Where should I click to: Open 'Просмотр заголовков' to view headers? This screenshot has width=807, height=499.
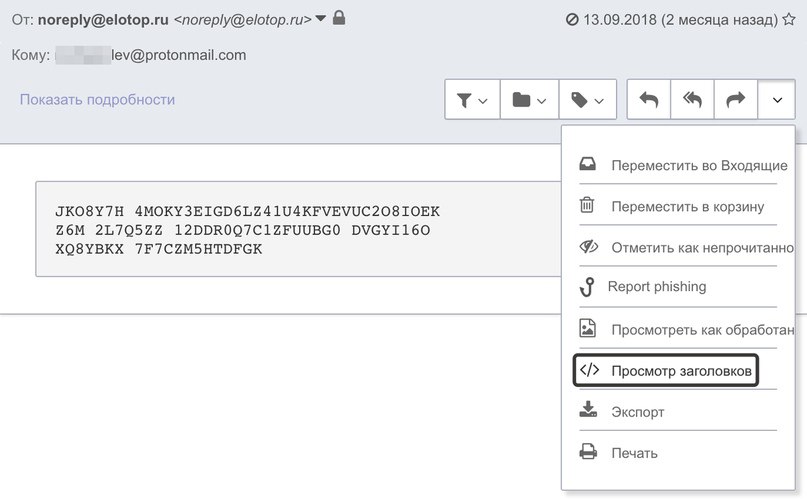pos(666,370)
